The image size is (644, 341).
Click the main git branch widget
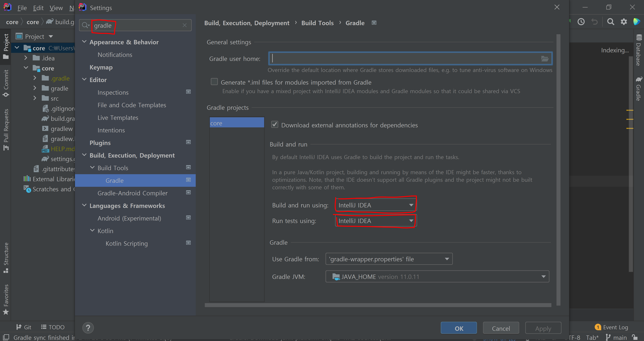click(616, 337)
